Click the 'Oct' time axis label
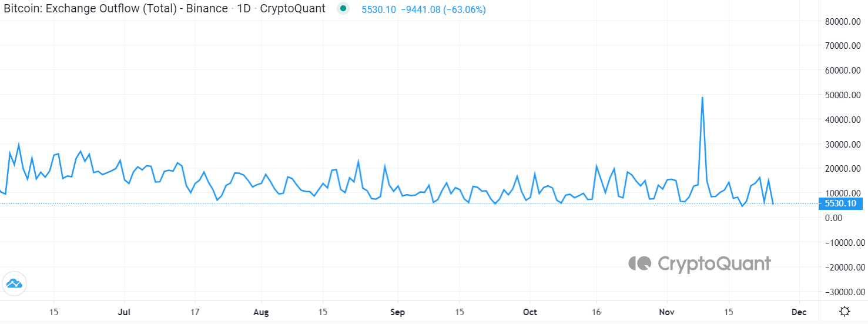 (530, 312)
